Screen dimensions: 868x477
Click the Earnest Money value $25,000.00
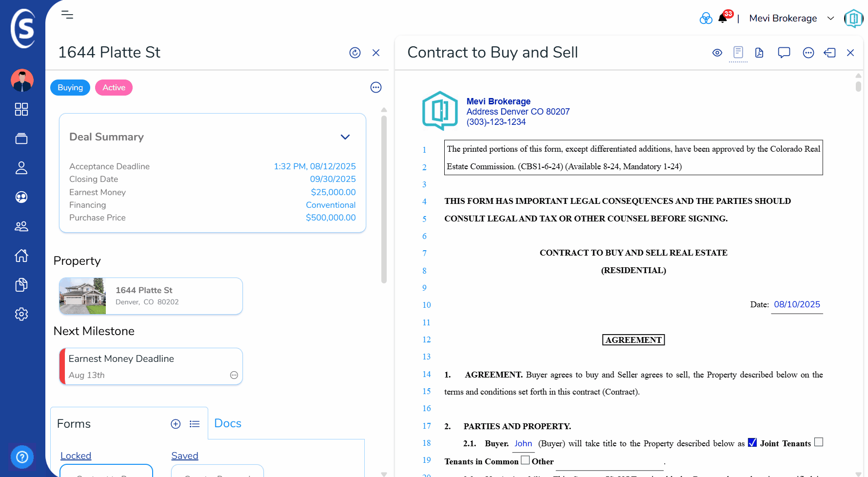333,192
